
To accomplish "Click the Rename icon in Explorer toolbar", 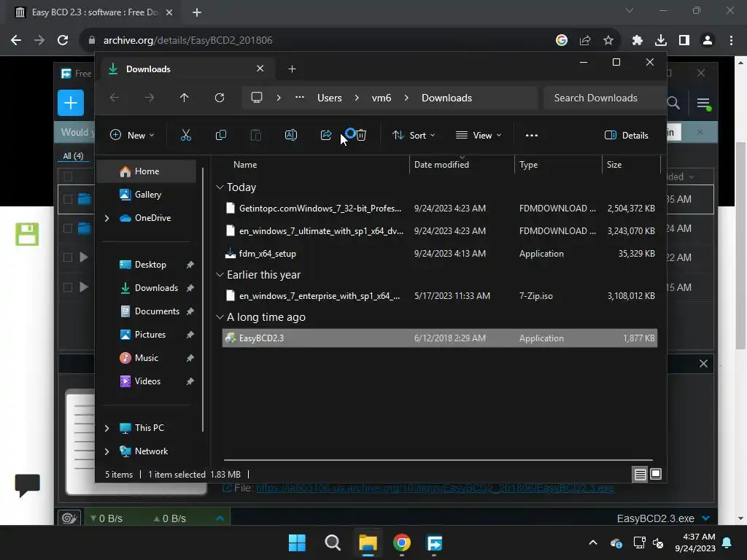I will coord(290,135).
